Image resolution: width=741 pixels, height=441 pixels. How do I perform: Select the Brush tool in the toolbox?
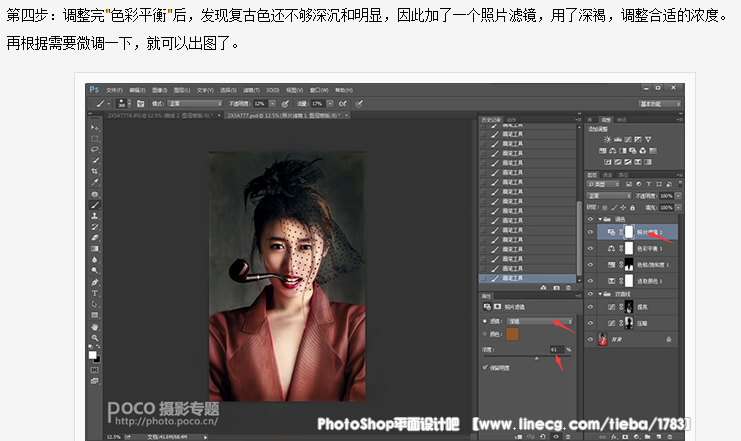tap(95, 205)
